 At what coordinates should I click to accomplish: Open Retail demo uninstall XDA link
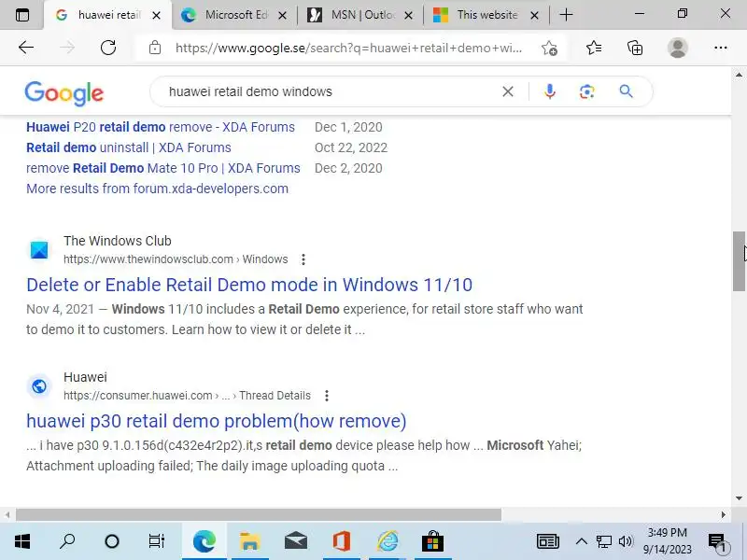(129, 147)
